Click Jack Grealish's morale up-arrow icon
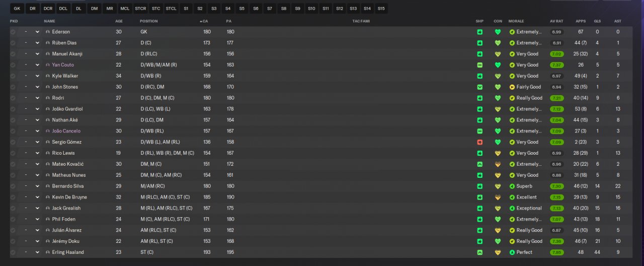 (x=512, y=208)
